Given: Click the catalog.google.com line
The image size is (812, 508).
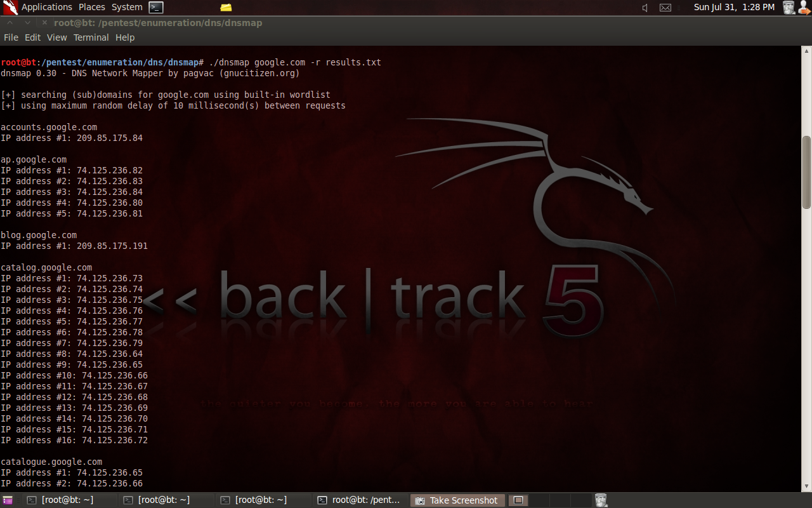Looking at the screenshot, I should [46, 267].
